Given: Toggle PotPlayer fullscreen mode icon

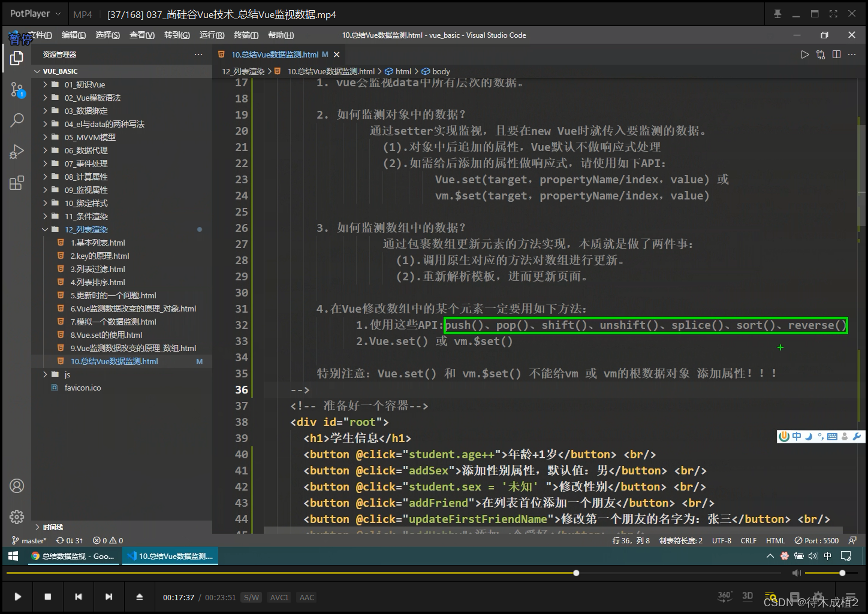Looking at the screenshot, I should click(x=833, y=14).
